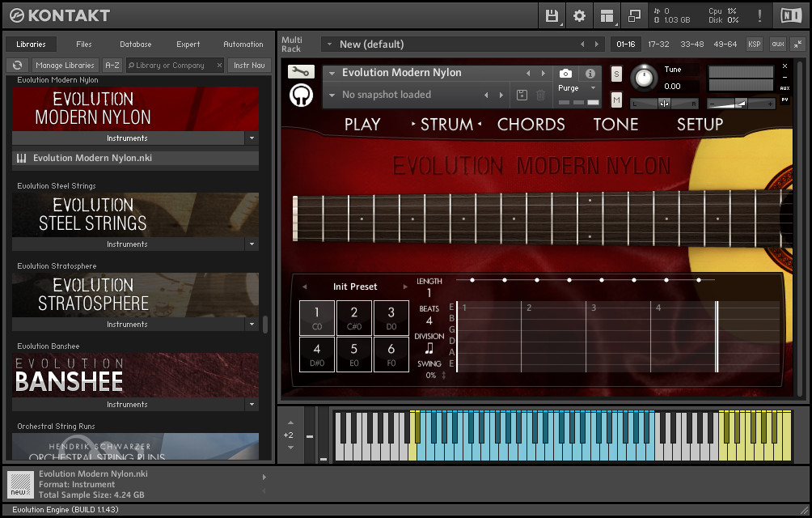Select previous multi with left arrow
The image size is (812, 518).
pyautogui.click(x=582, y=44)
